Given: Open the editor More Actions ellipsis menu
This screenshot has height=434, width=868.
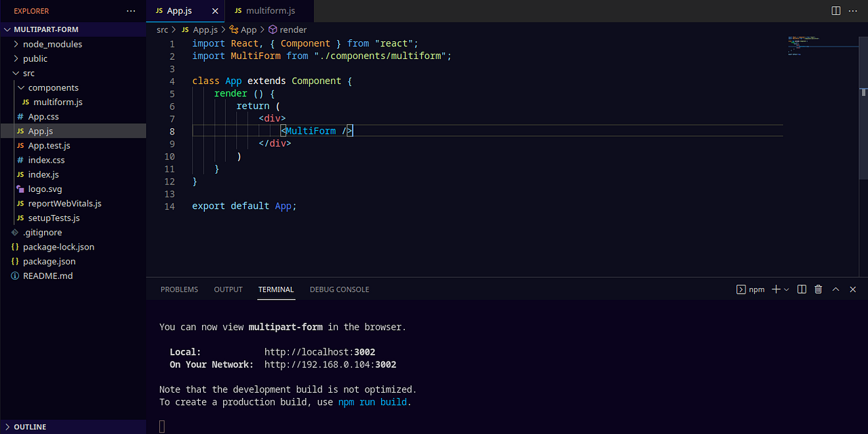Looking at the screenshot, I should [852, 11].
